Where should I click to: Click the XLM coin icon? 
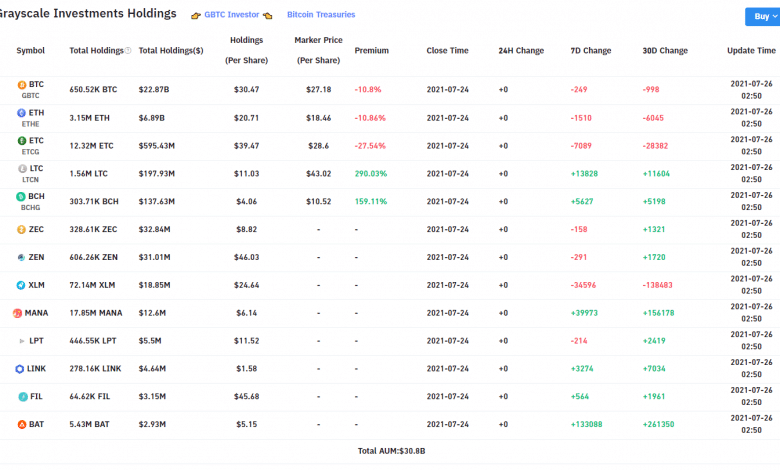tap(22, 285)
